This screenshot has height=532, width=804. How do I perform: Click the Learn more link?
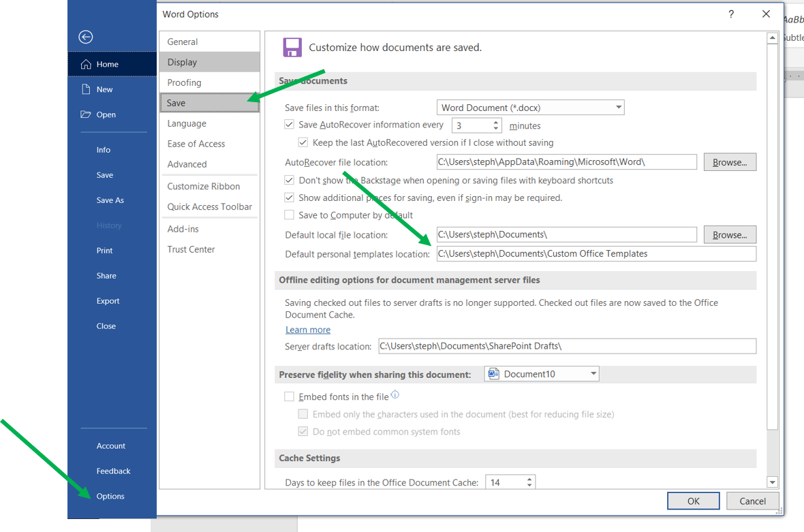308,329
